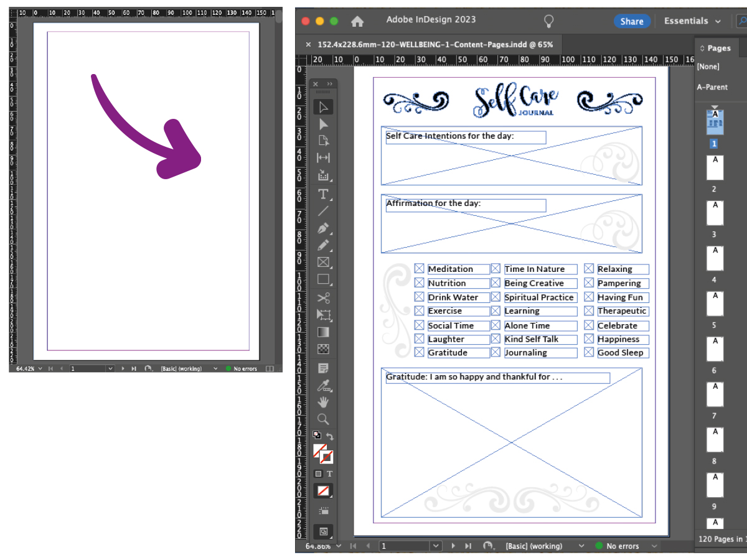The height and width of the screenshot is (560, 747).
Task: Open the Essentials workspace dropdown
Action: tap(692, 21)
